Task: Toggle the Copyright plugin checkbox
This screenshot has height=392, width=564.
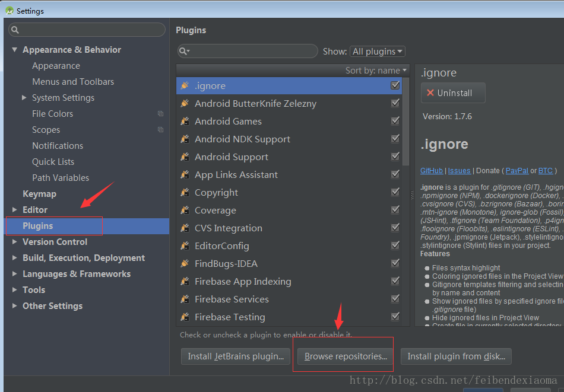Action: pos(395,192)
